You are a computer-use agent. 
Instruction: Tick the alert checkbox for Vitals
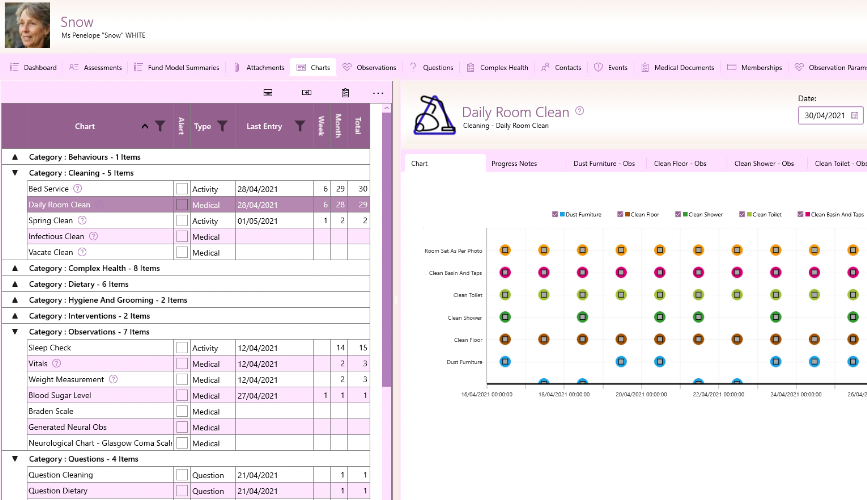tap(181, 363)
